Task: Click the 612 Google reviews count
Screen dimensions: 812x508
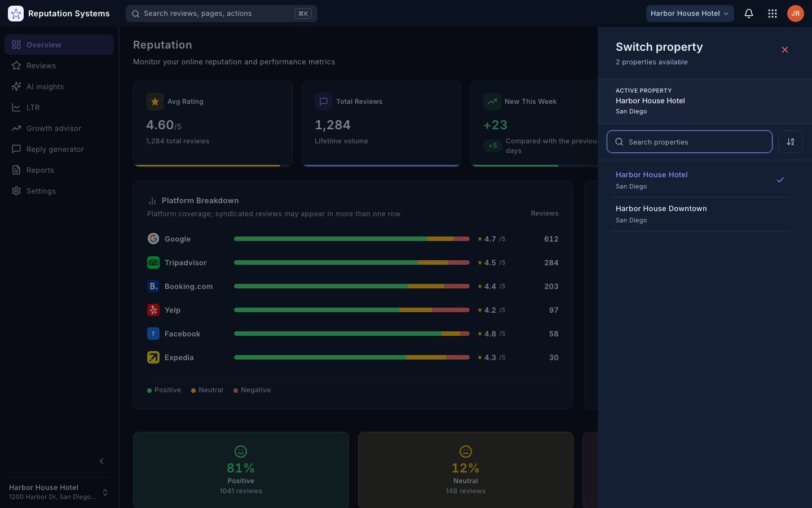Action: point(551,239)
